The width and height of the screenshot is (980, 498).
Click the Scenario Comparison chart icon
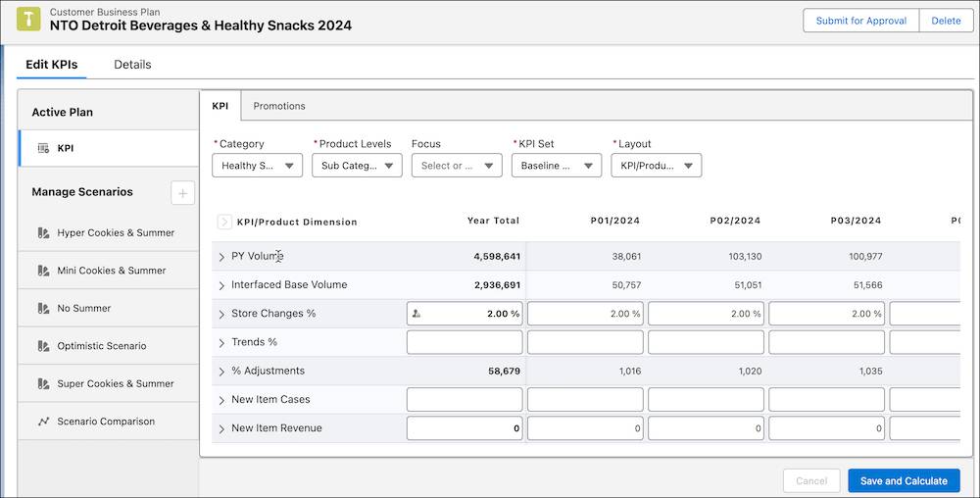click(43, 422)
